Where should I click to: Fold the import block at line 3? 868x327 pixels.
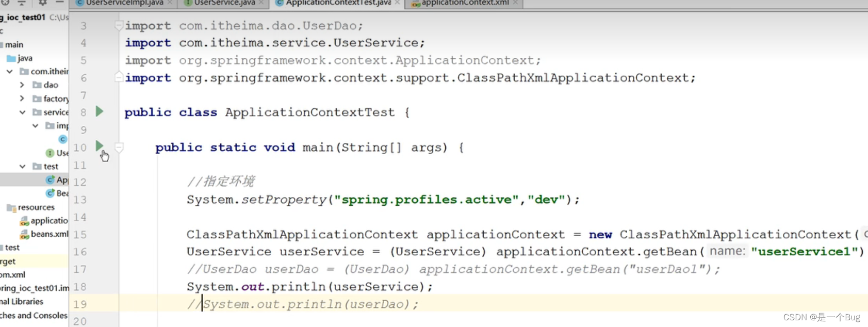pos(119,25)
